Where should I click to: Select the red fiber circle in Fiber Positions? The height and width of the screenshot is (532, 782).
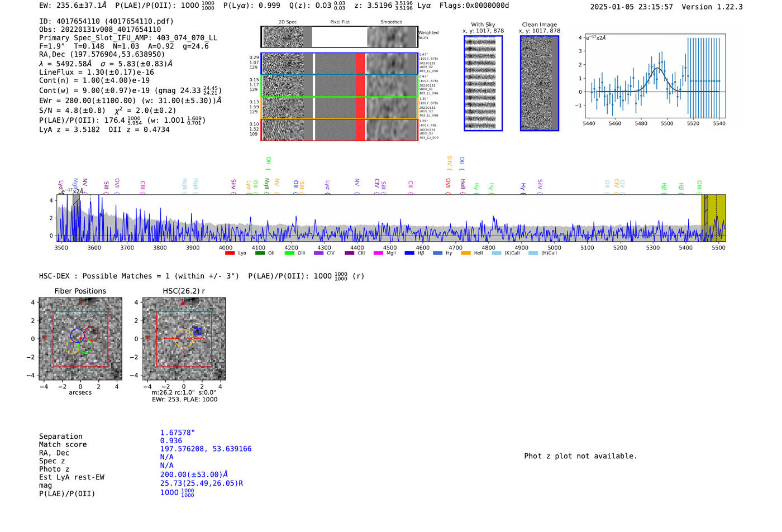click(x=92, y=334)
